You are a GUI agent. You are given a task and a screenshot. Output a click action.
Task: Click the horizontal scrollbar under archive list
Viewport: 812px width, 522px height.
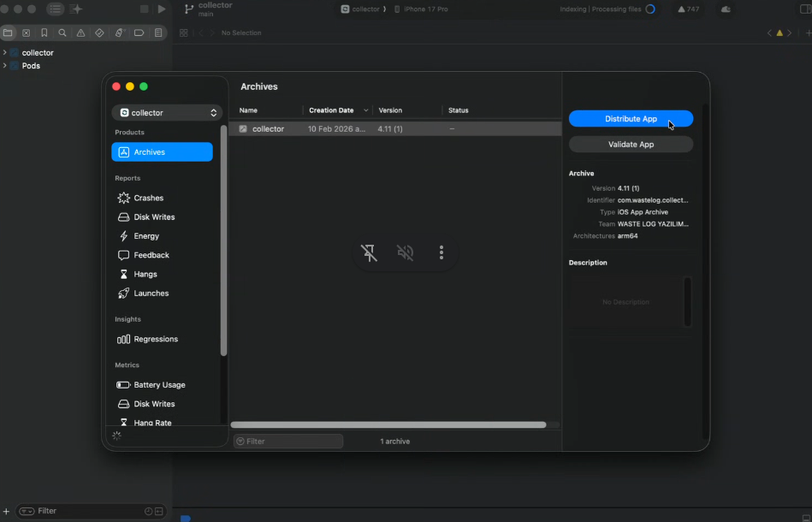(388, 424)
